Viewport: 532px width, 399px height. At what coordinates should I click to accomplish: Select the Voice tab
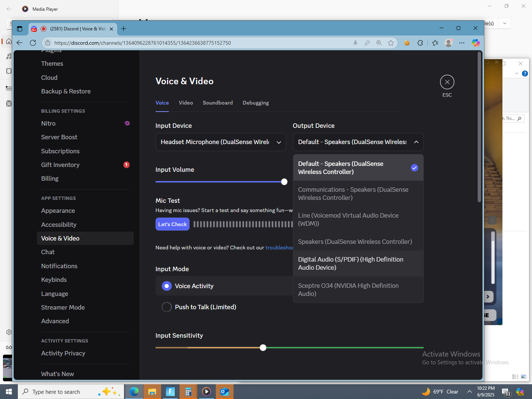(162, 103)
